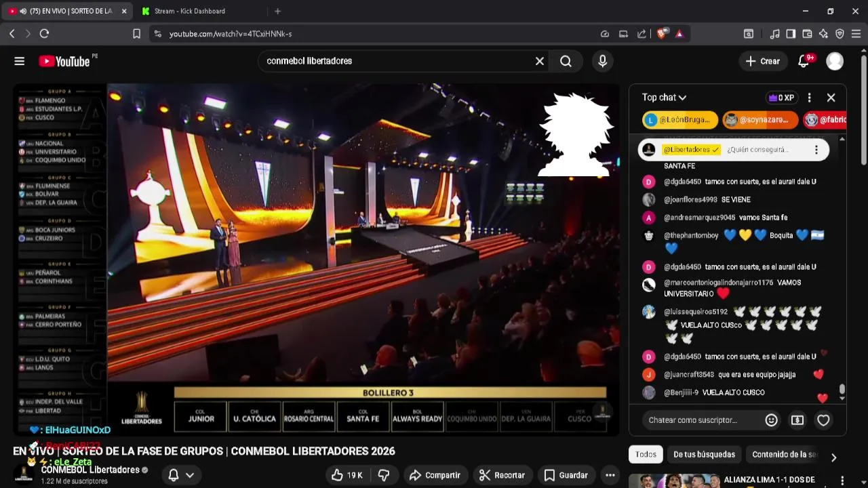868x488 pixels.
Task: Expand the subscription notification dropdown arrow
Action: tap(190, 475)
